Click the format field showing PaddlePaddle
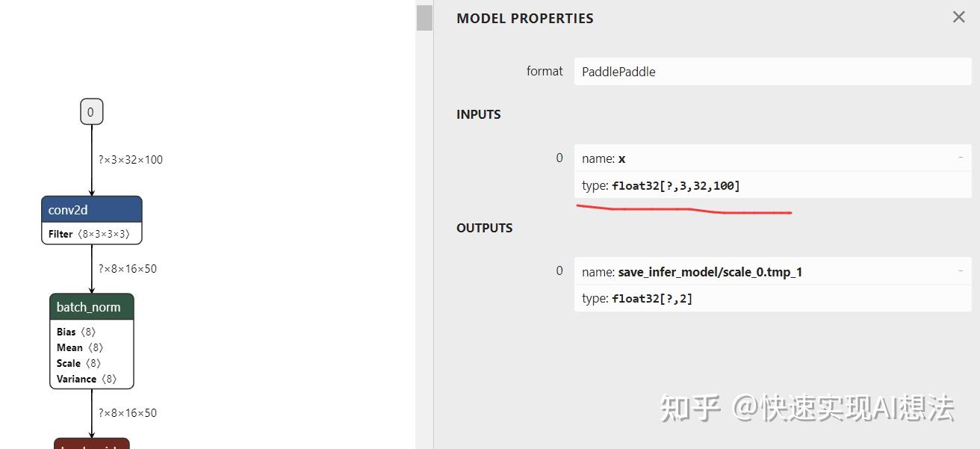Image resolution: width=980 pixels, height=449 pixels. coord(773,72)
